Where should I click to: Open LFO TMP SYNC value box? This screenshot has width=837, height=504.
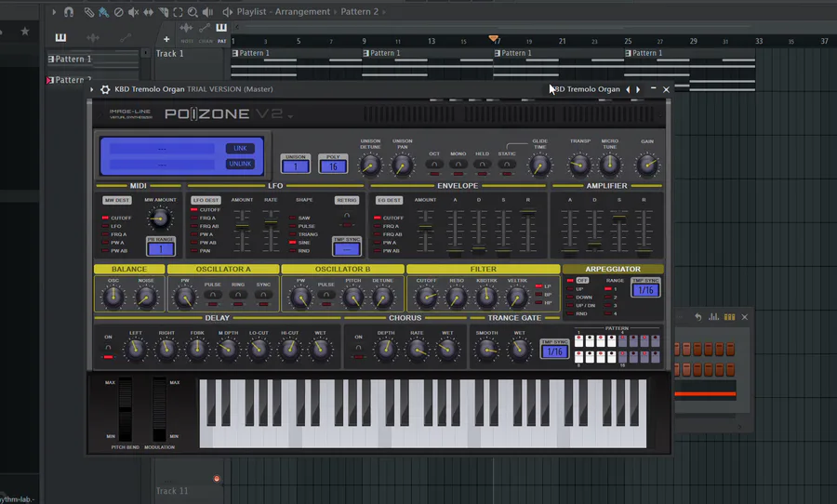point(347,249)
